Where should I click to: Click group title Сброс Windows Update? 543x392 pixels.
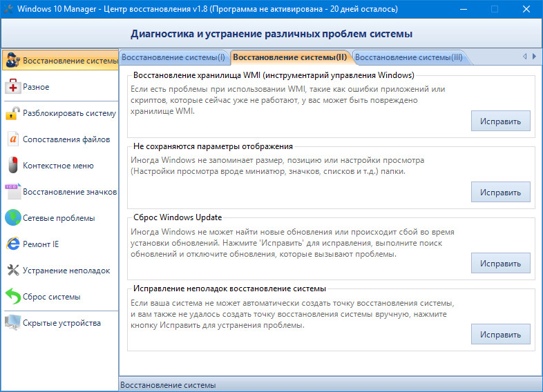(x=178, y=217)
